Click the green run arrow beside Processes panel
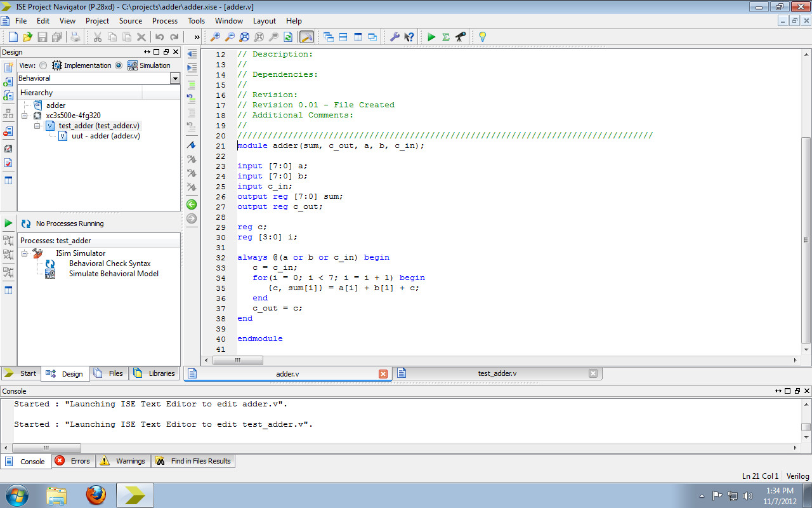Viewport: 812px width, 508px height. (x=8, y=223)
